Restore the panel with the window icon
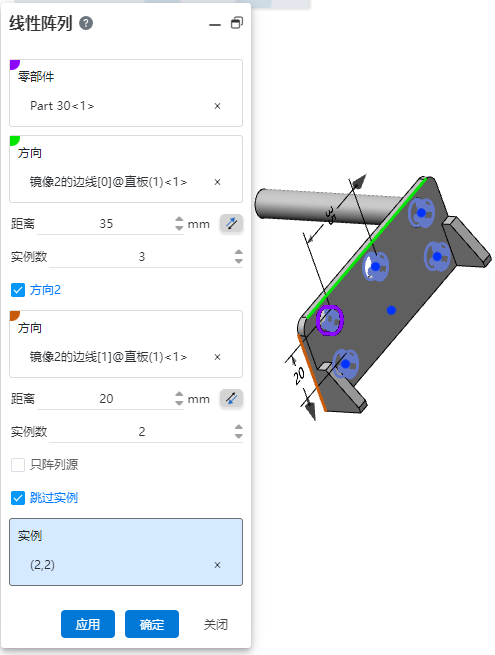The width and height of the screenshot is (495, 655). click(237, 23)
